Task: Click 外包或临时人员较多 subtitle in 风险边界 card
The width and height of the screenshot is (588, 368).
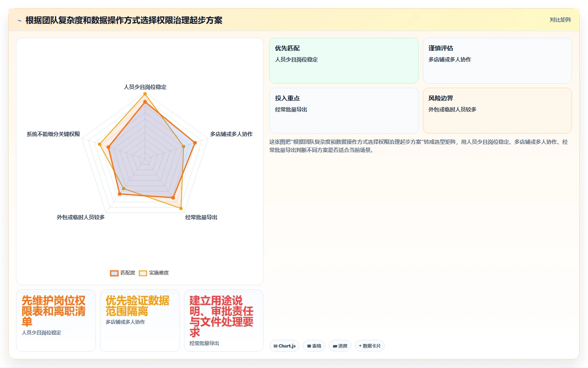Action: click(452, 109)
